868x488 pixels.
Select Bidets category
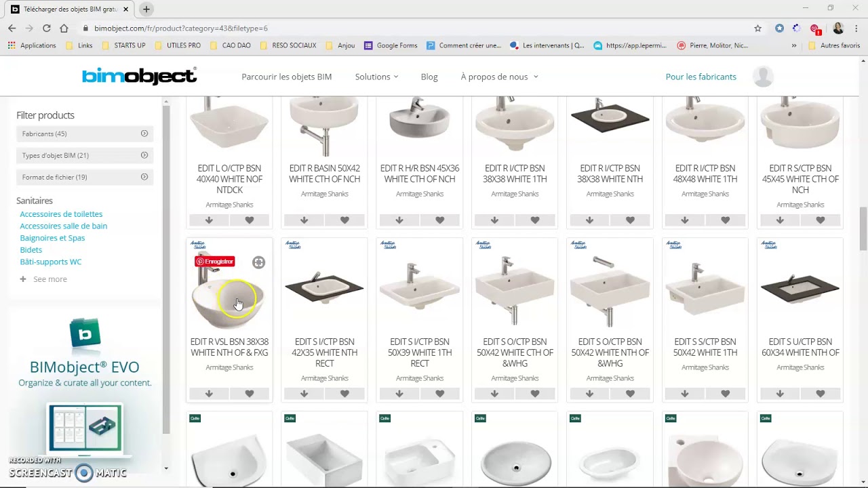pos(31,249)
